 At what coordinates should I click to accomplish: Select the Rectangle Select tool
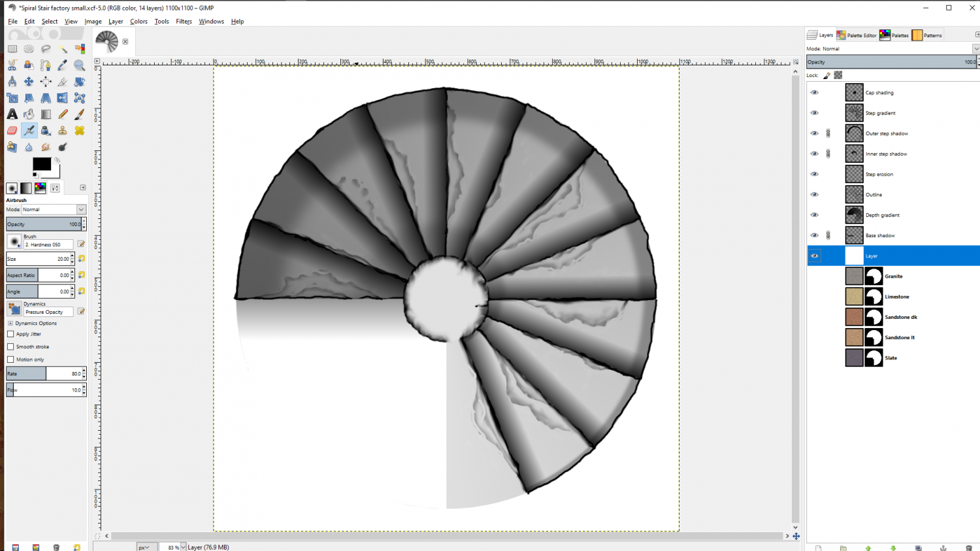12,48
